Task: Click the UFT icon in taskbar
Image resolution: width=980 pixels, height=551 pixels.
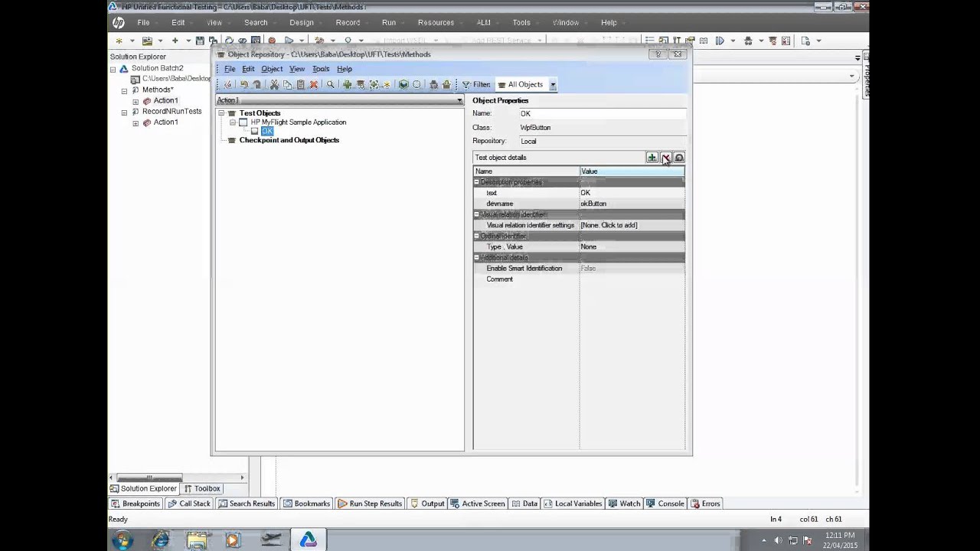Action: tap(308, 540)
